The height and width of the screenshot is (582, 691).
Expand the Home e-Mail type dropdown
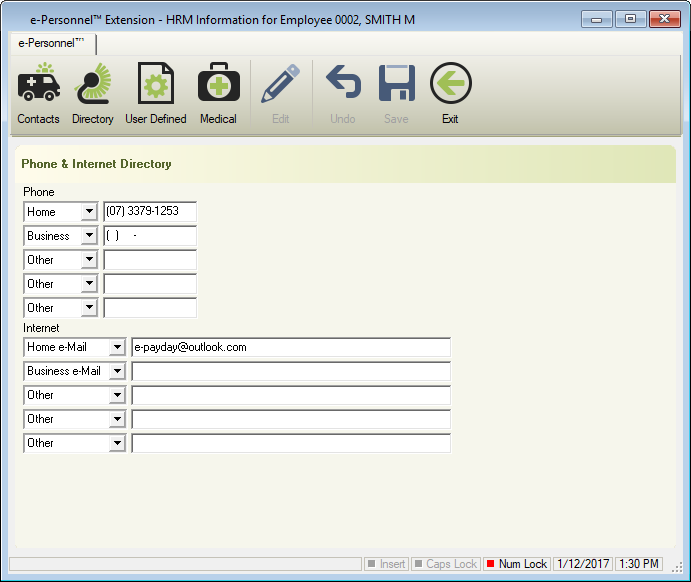(x=117, y=347)
